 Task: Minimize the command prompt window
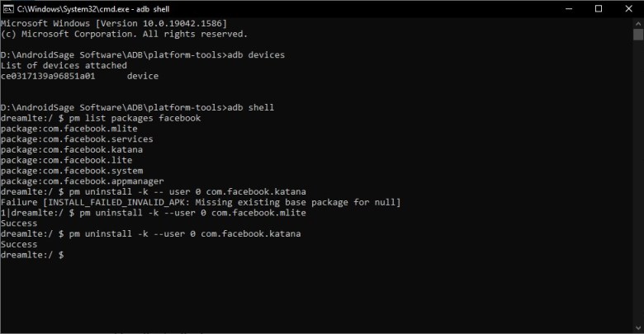(569, 8)
